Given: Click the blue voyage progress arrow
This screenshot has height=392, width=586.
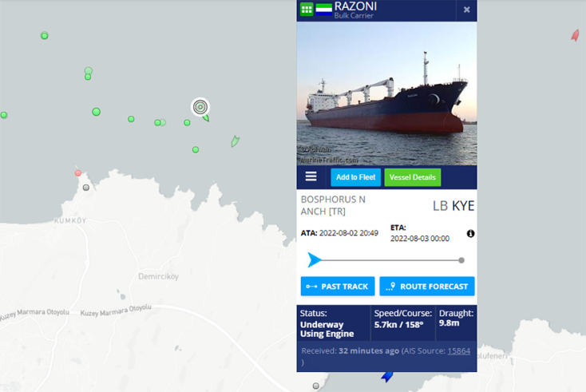Looking at the screenshot, I should point(314,259).
